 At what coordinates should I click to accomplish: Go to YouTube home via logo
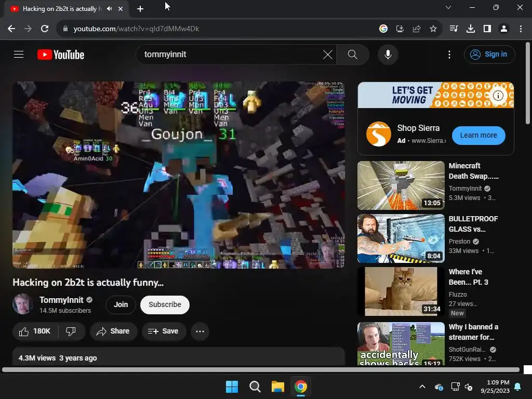[x=61, y=55]
